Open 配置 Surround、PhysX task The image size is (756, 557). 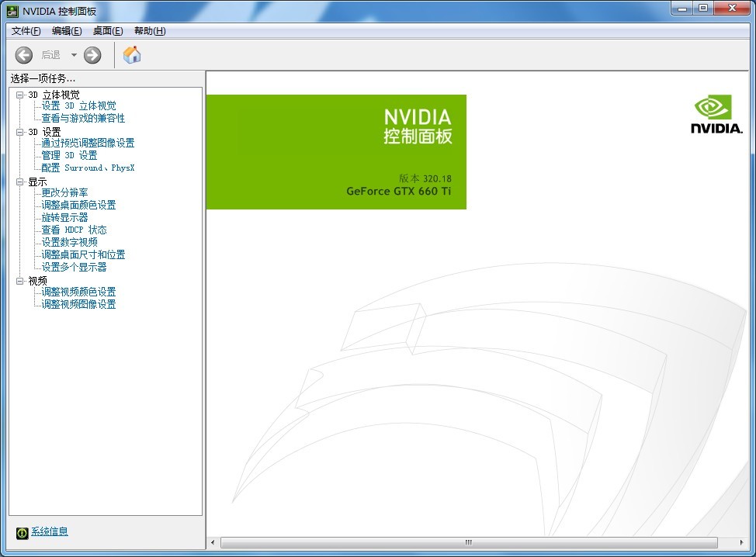point(88,168)
